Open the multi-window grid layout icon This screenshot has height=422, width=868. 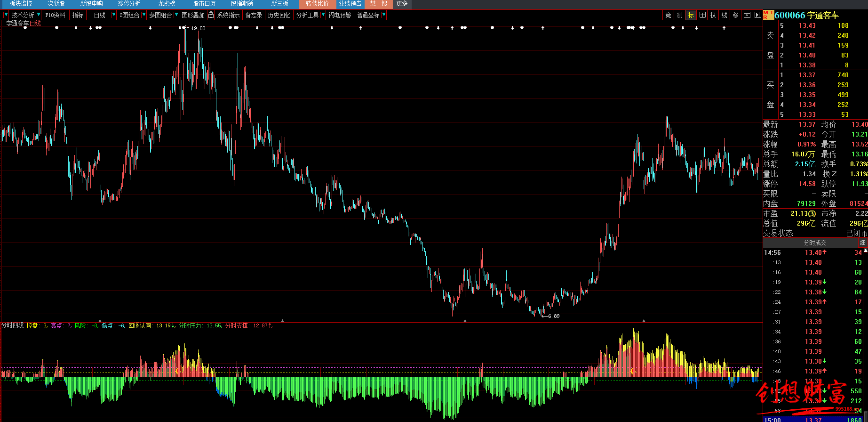[x=702, y=15]
